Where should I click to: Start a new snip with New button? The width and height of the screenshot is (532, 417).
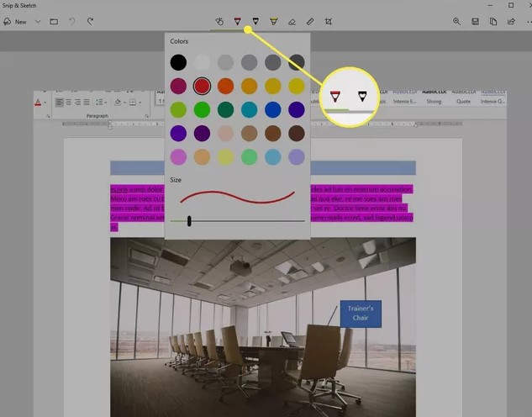point(15,22)
